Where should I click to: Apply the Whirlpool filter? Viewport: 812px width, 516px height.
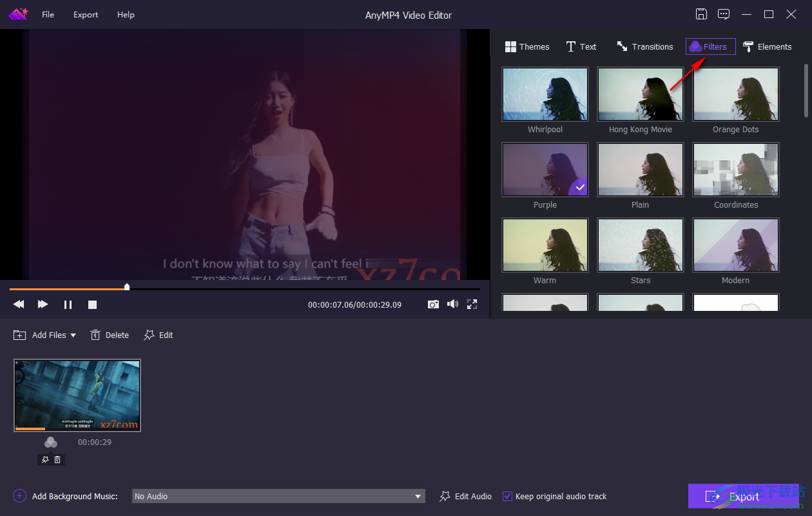tap(545, 94)
